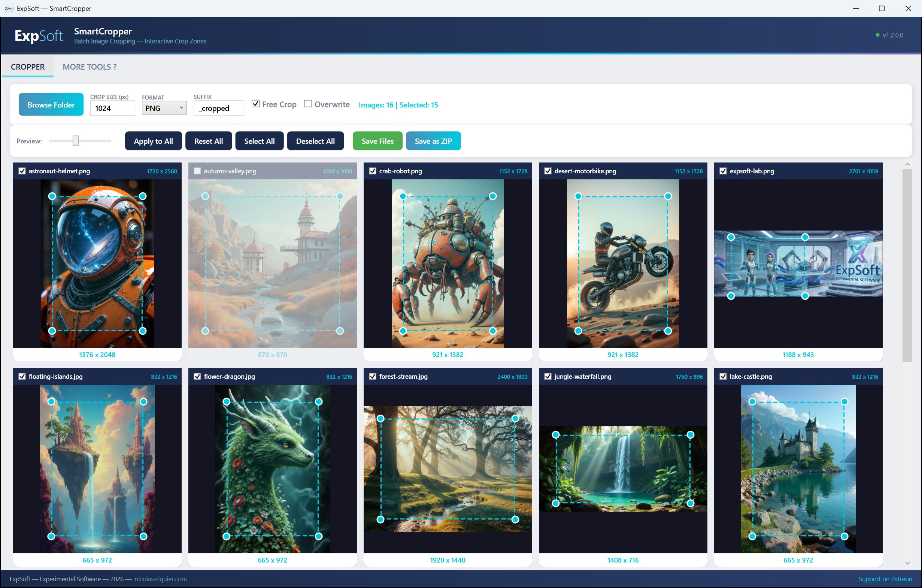Toggle the Free Crop checkbox
This screenshot has height=588, width=922.
point(255,104)
